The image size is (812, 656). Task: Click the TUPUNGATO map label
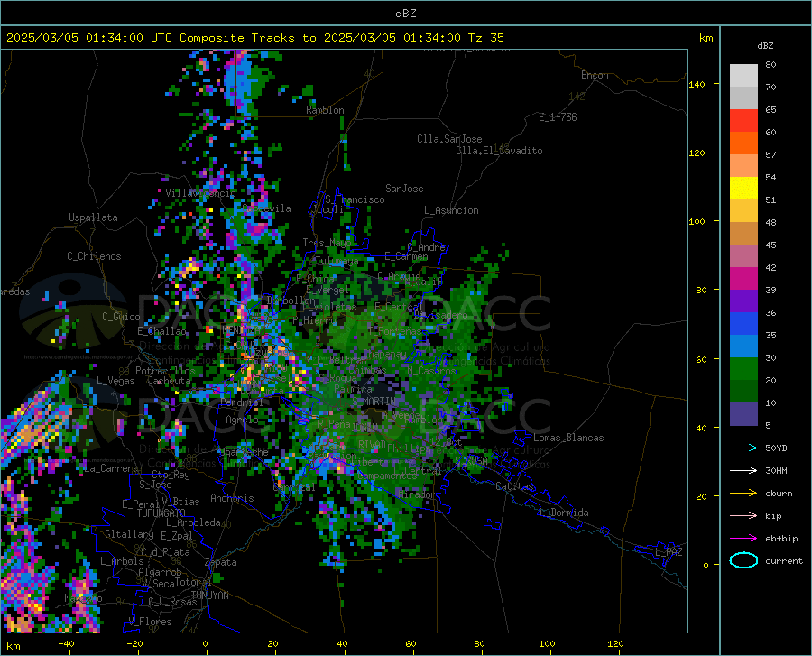click(x=161, y=513)
